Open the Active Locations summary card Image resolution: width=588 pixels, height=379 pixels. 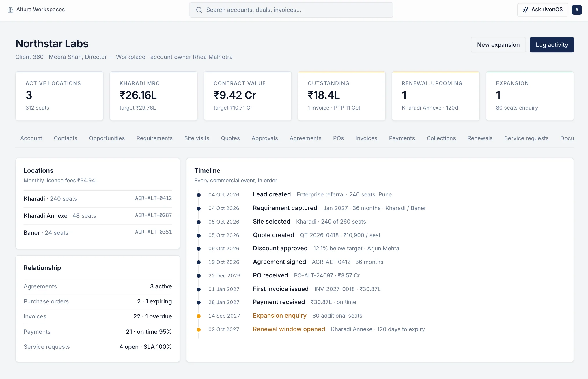click(59, 96)
